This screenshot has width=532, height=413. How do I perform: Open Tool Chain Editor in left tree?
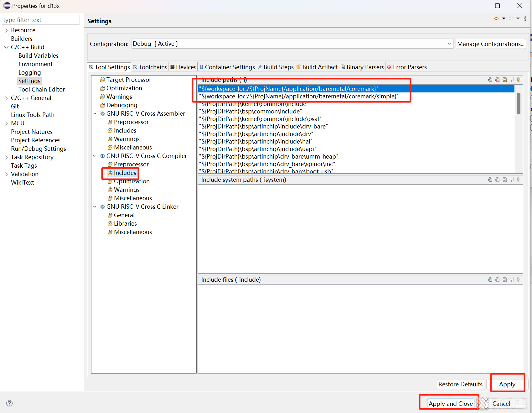click(42, 90)
